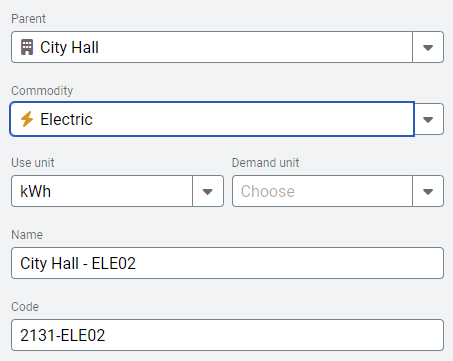Click the Choose placeholder for Demand unit

[268, 191]
